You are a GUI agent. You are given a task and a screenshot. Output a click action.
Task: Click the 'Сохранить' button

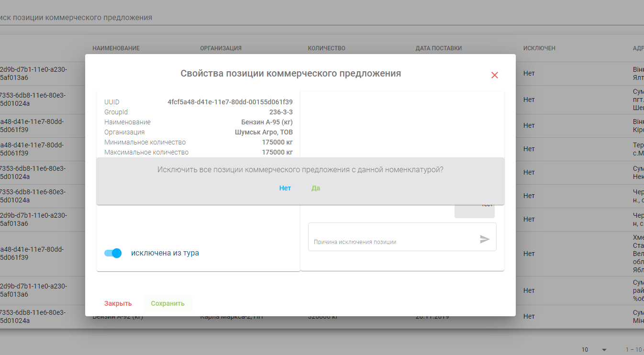(168, 303)
